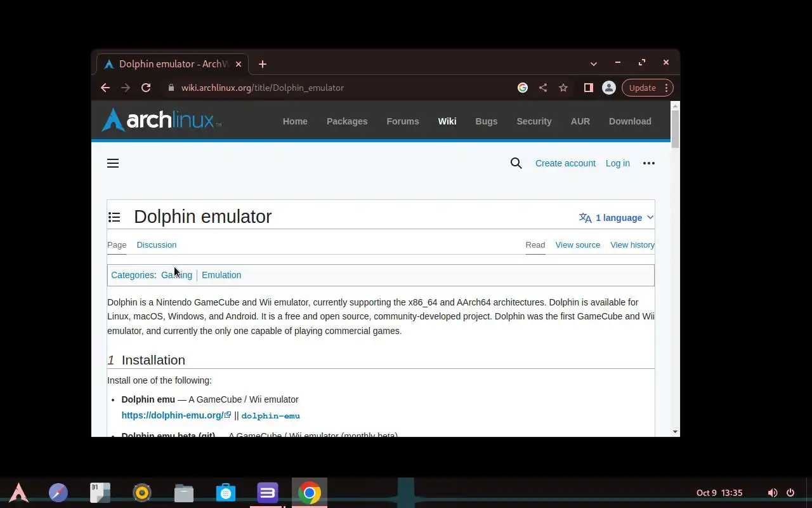This screenshot has height=508, width=812.
Task: Open the purple app in taskbar
Action: [268, 493]
